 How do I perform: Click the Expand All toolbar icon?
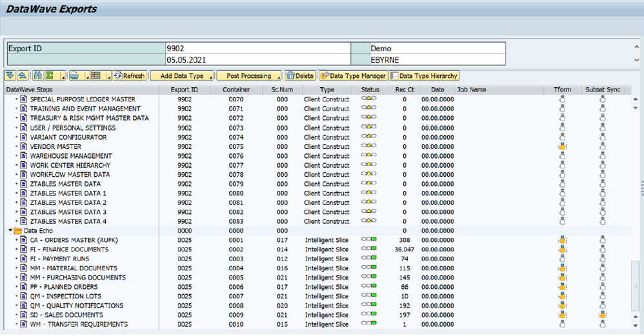pos(10,76)
